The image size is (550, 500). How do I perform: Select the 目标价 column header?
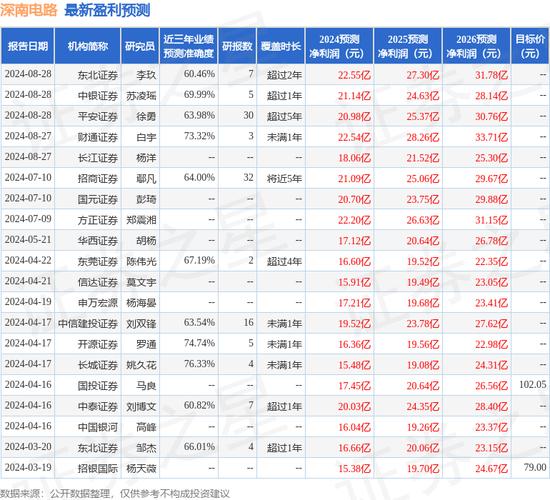point(530,46)
